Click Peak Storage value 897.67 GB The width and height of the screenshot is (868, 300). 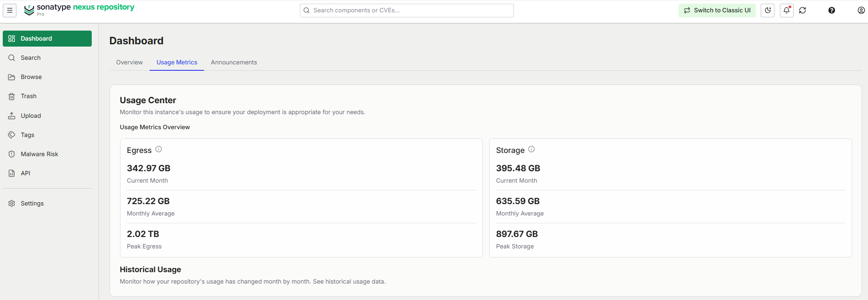click(x=517, y=234)
